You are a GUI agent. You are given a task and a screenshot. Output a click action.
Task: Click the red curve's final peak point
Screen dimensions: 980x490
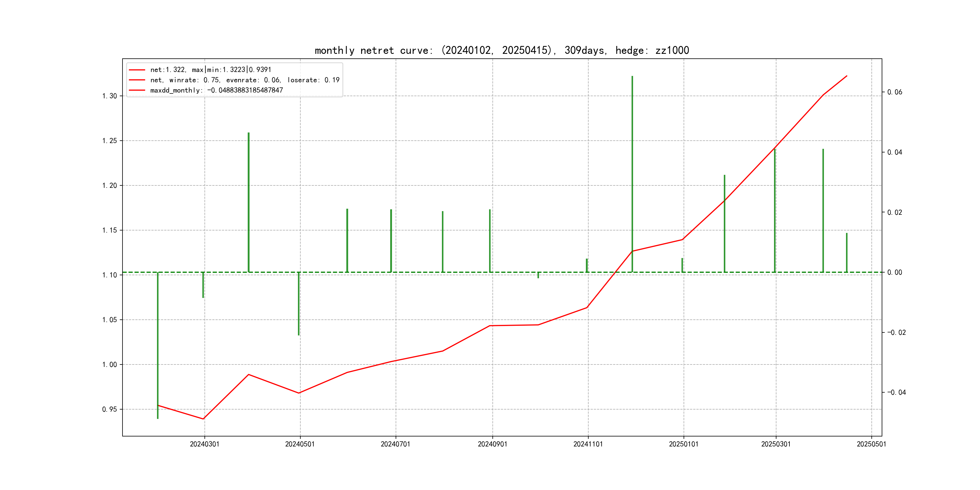coord(847,76)
